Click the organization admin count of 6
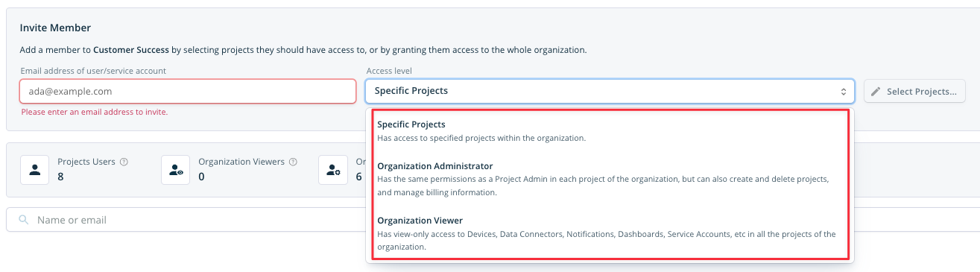Screen dimensions: 980x272 358,177
